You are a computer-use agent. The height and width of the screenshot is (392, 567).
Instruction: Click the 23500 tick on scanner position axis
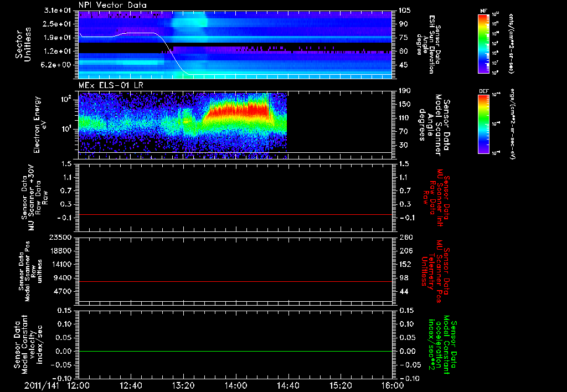point(62,237)
